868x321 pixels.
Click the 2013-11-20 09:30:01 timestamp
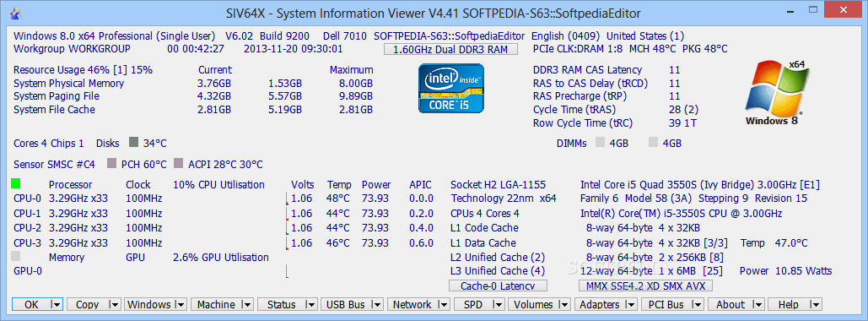294,49
